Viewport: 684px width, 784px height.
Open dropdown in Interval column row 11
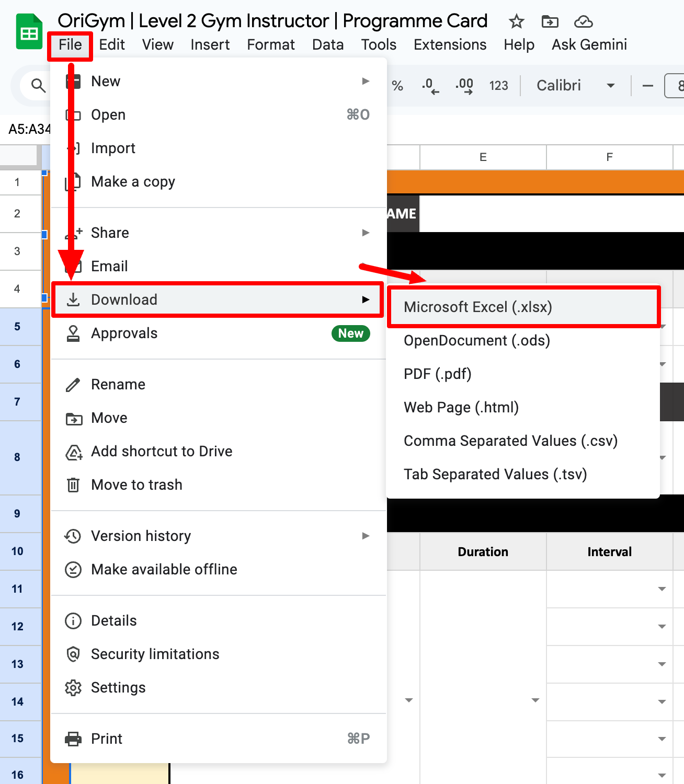tap(662, 589)
